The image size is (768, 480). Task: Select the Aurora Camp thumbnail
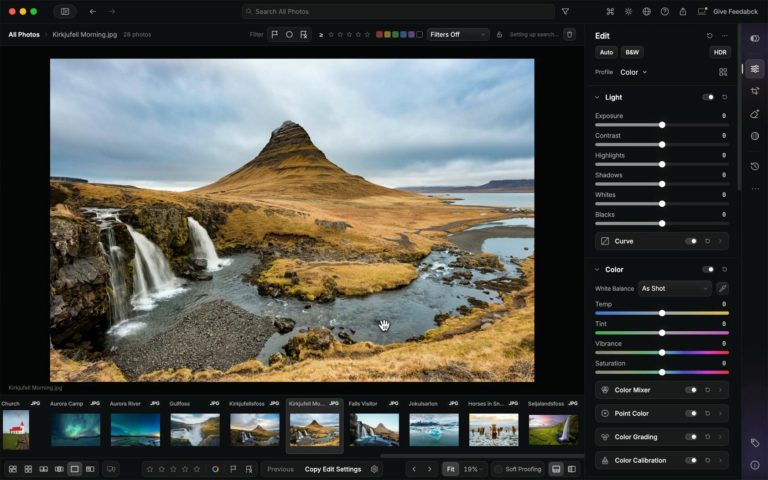pos(75,430)
